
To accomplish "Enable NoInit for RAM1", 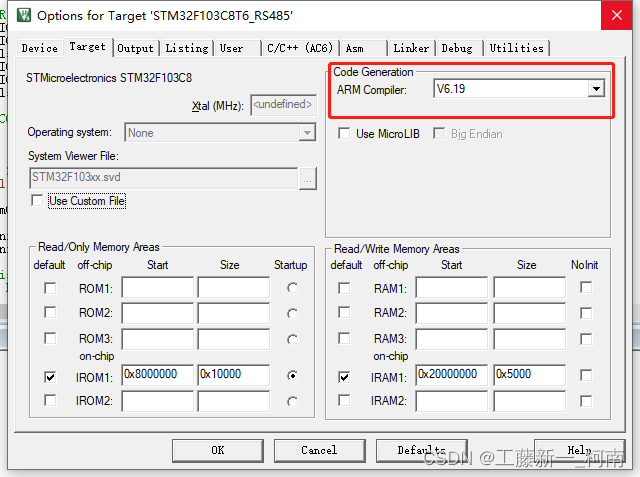I will click(x=586, y=287).
